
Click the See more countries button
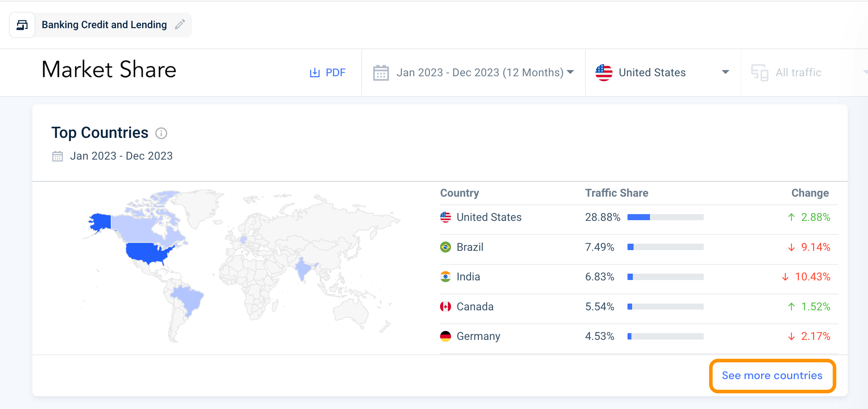[x=772, y=376]
